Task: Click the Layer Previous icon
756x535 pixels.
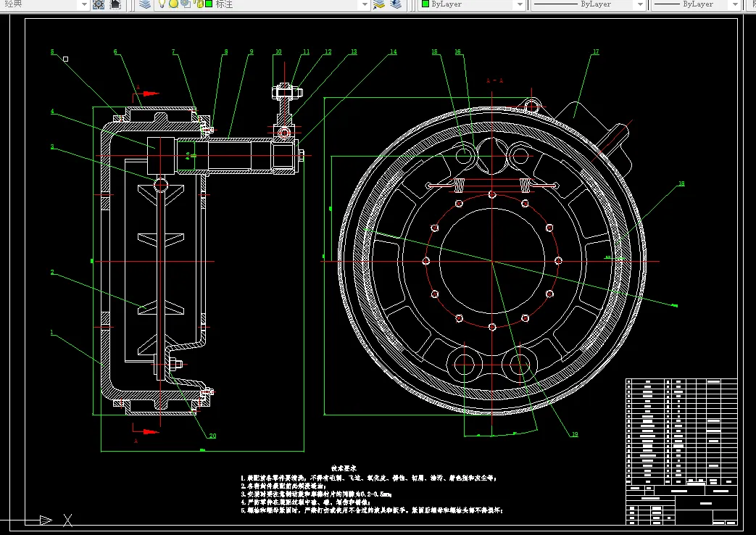Action: click(x=395, y=4)
